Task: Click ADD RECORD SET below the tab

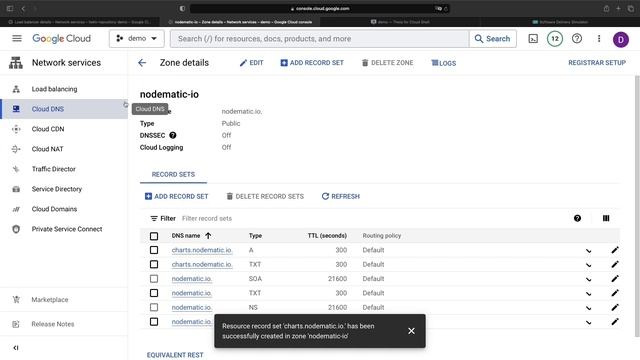Action: point(177,196)
